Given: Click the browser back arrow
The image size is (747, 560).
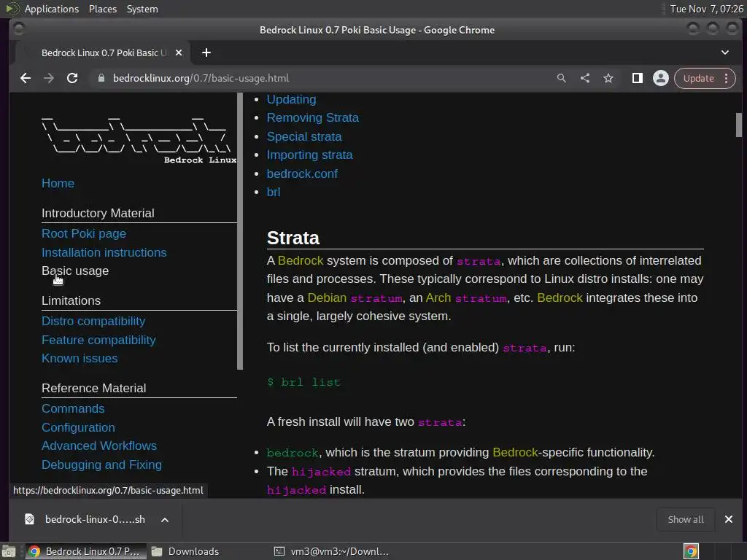Looking at the screenshot, I should pos(26,78).
